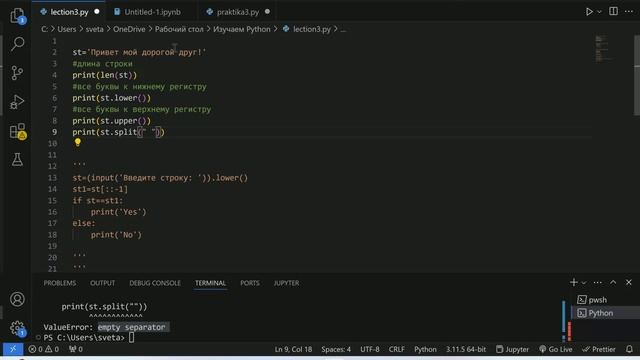Click the unsaved dot on the praktika3.py tab
Viewport: 640px width, 360px height.
267,11
